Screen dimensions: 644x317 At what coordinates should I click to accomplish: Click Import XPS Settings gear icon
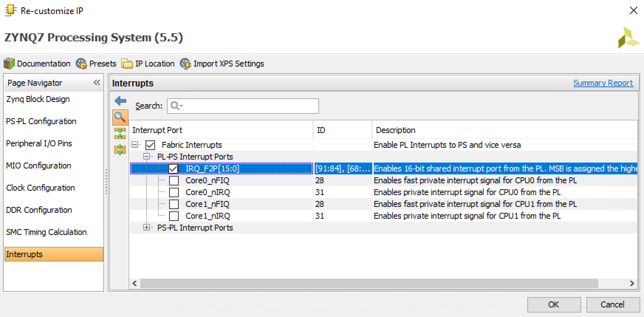click(185, 64)
